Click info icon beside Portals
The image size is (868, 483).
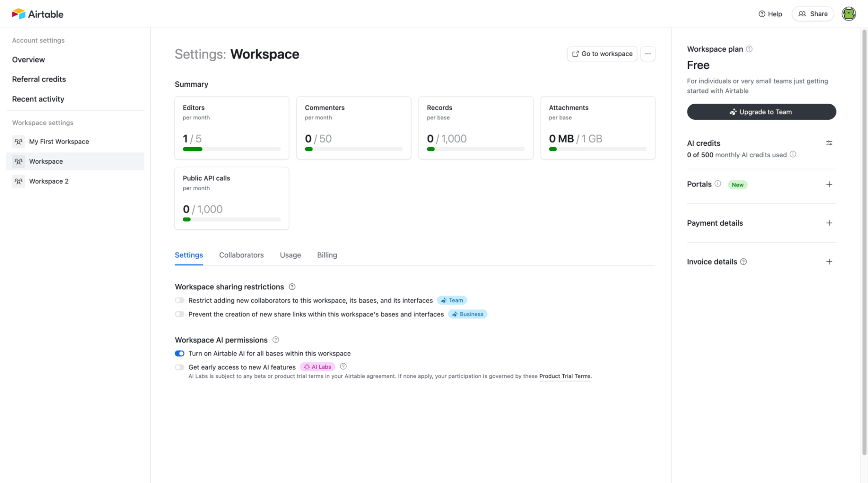[718, 184]
